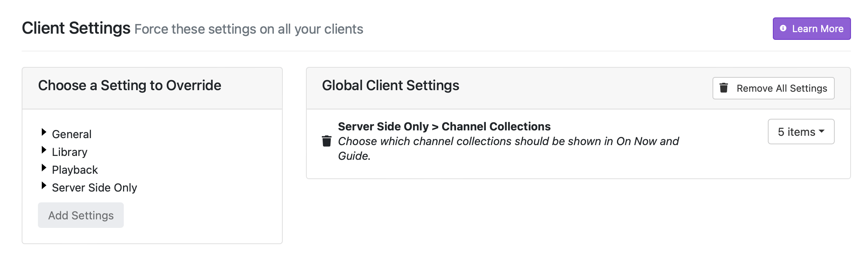Expand the Playback category triangle

point(44,168)
